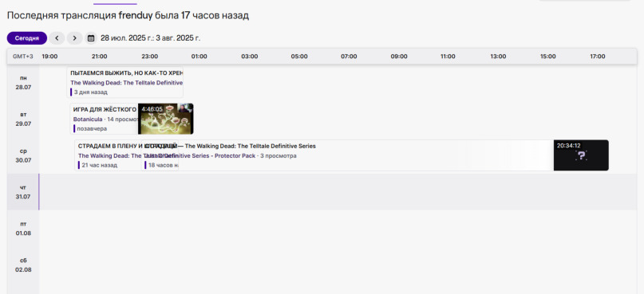Open Botanicula game link
644x294 pixels.
[88, 120]
